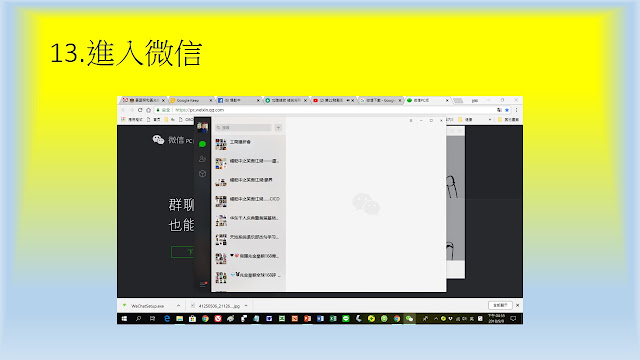This screenshot has height=360, width=640.
Task: Select the WeChat PC browser tab
Action: pyautogui.click(x=427, y=100)
